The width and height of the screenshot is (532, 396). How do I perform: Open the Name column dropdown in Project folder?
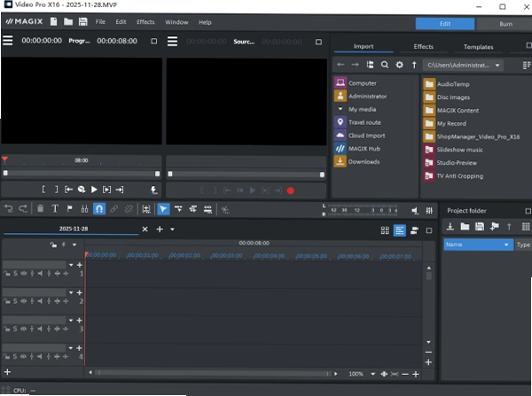click(506, 245)
